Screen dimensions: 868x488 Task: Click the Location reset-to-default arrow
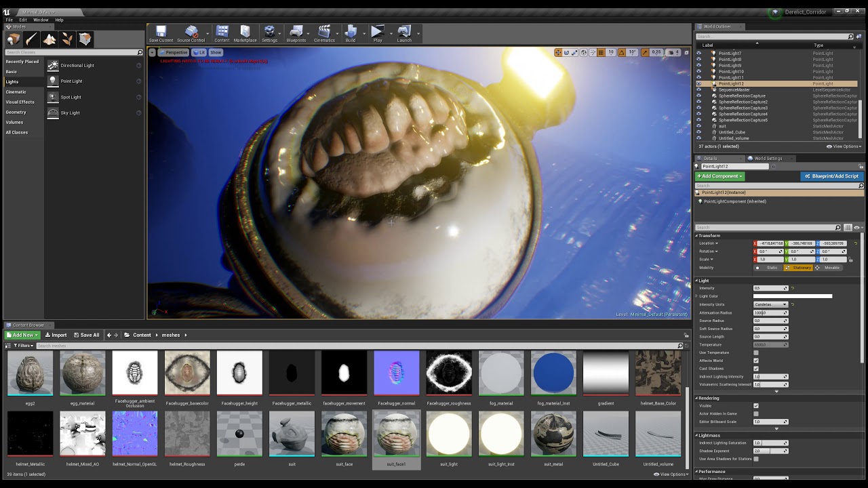point(855,243)
